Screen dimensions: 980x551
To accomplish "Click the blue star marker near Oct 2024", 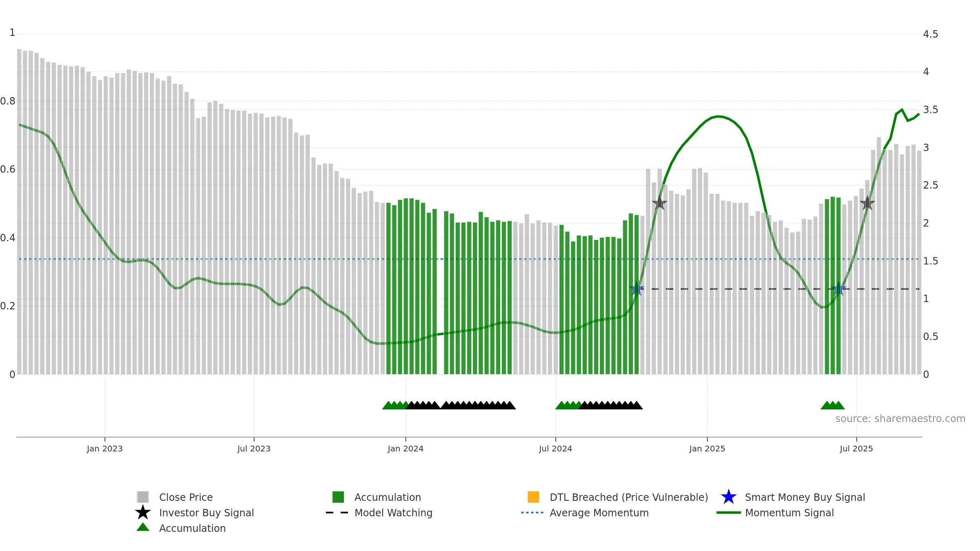I will (x=636, y=289).
